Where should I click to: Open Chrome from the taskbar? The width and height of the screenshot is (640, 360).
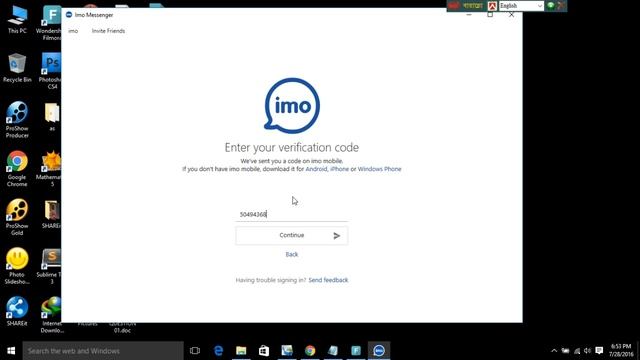pyautogui.click(x=310, y=351)
